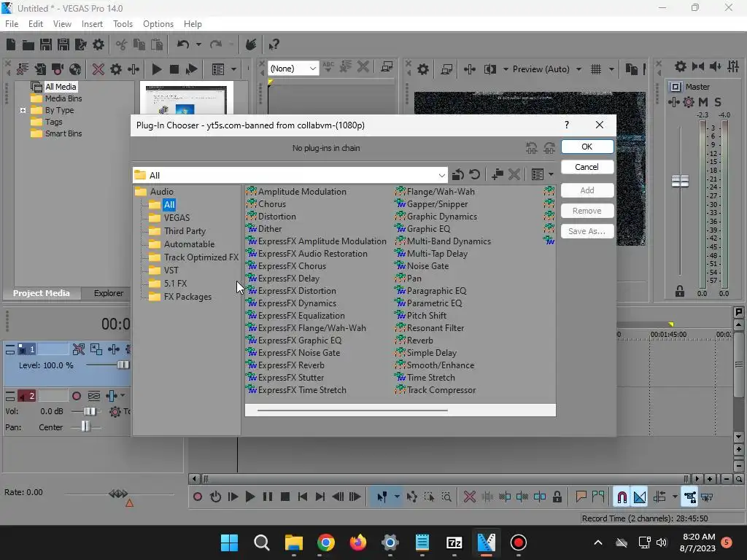The width and height of the screenshot is (747, 560).
Task: Open the Undo history dropdown arrow
Action: tap(198, 44)
